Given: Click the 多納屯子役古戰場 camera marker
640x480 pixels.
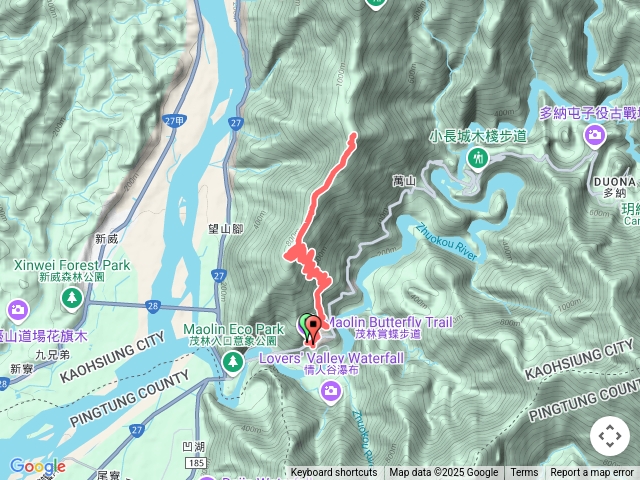Looking at the screenshot, I should [x=595, y=135].
